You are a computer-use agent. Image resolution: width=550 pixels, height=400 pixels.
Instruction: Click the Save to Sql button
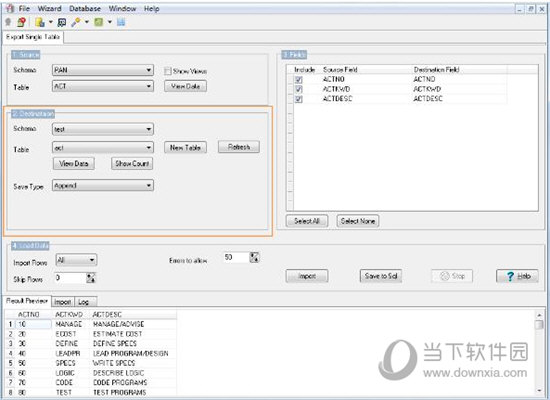pyautogui.click(x=381, y=276)
